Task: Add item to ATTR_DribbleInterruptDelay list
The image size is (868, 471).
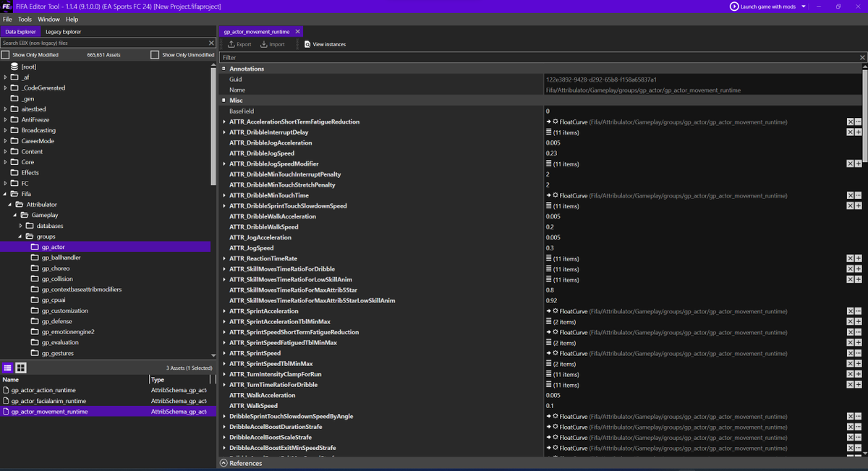Action: coord(859,132)
